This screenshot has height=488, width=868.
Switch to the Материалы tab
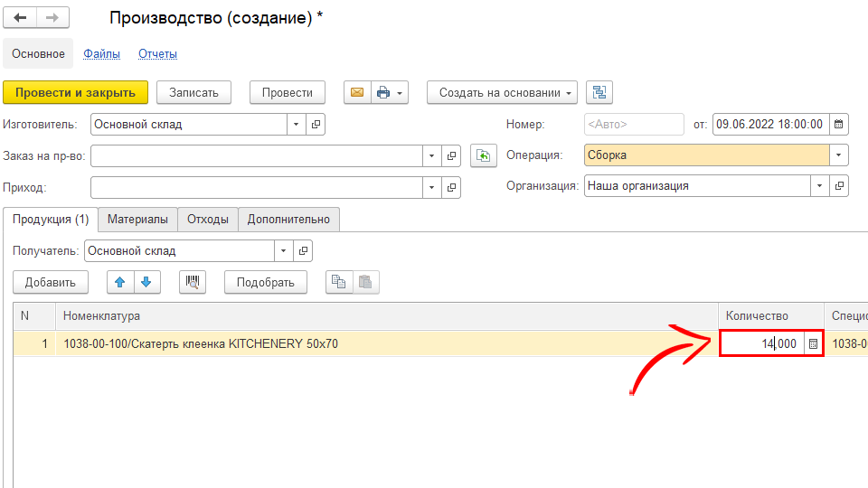137,219
